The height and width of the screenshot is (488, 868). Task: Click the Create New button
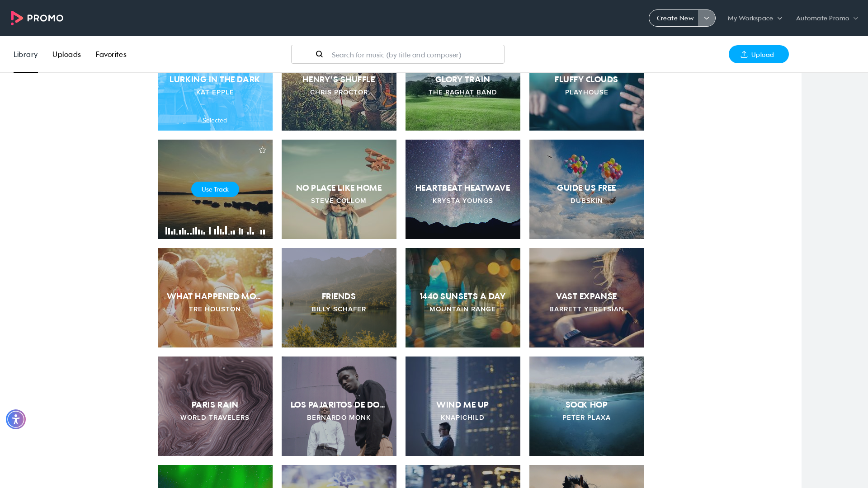(x=674, y=18)
